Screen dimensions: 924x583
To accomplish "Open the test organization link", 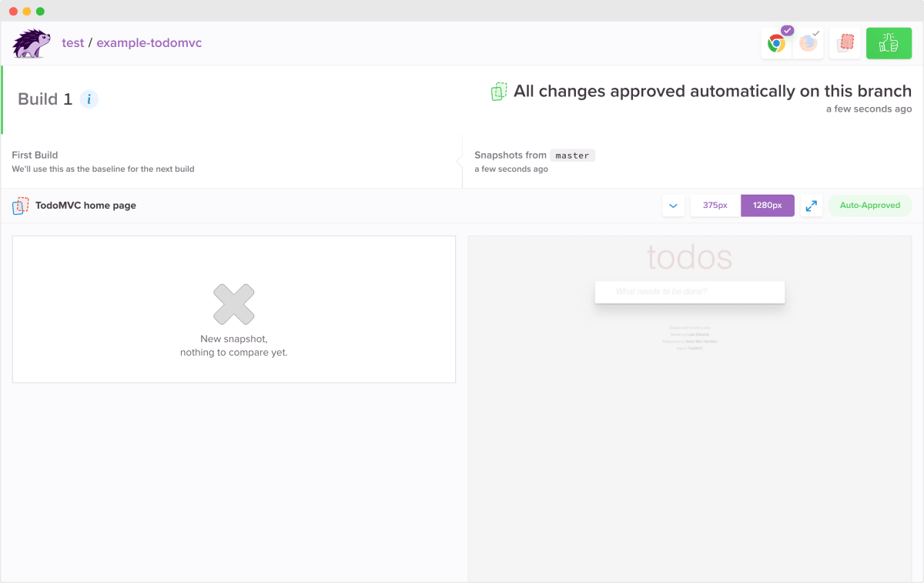I will coord(73,43).
